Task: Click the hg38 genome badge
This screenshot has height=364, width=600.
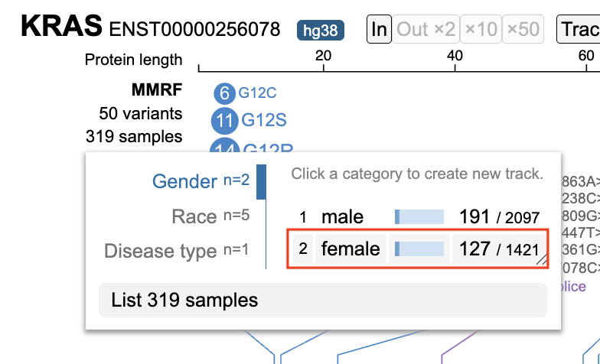Action: click(x=320, y=31)
